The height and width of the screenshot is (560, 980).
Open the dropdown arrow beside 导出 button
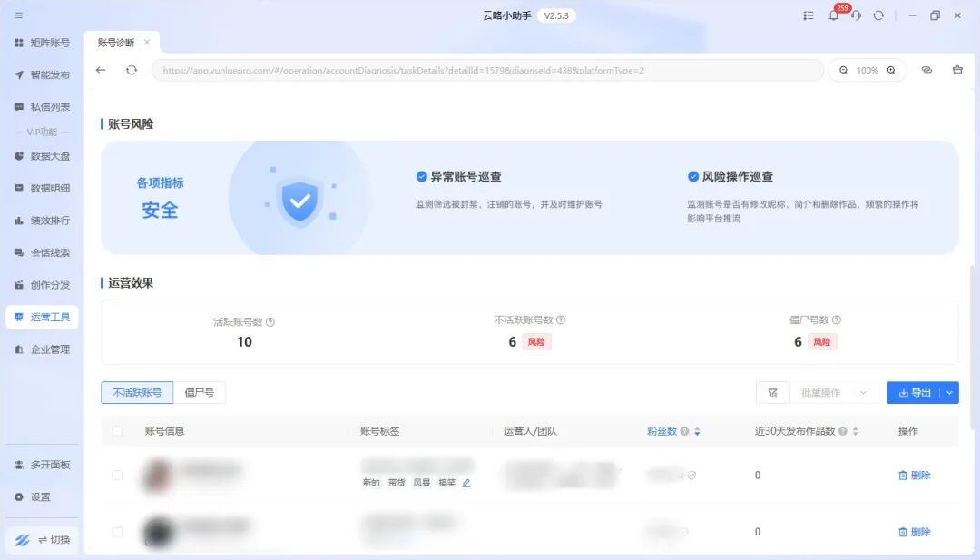coord(949,393)
